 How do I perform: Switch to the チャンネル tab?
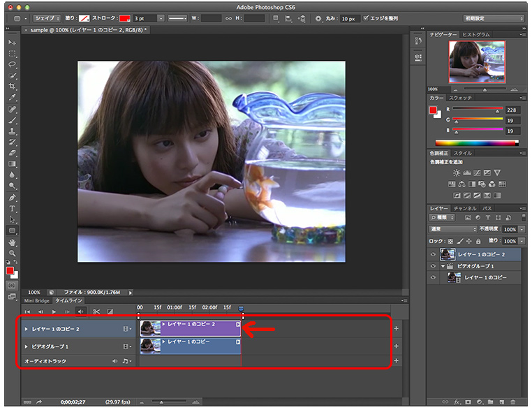click(x=465, y=208)
